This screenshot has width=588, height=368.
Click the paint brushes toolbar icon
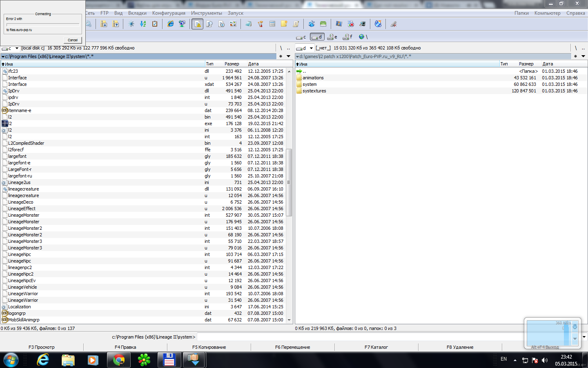[261, 24]
